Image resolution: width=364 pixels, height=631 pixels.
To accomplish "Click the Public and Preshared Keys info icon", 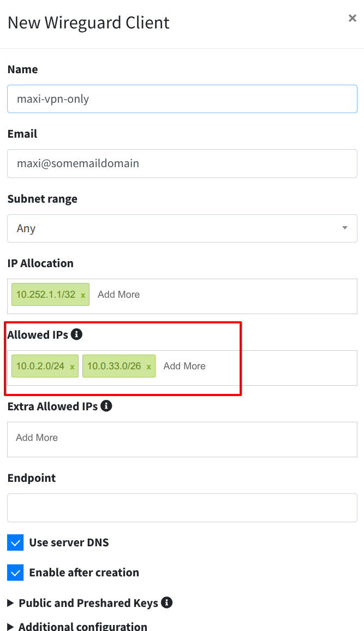I will coord(167,603).
